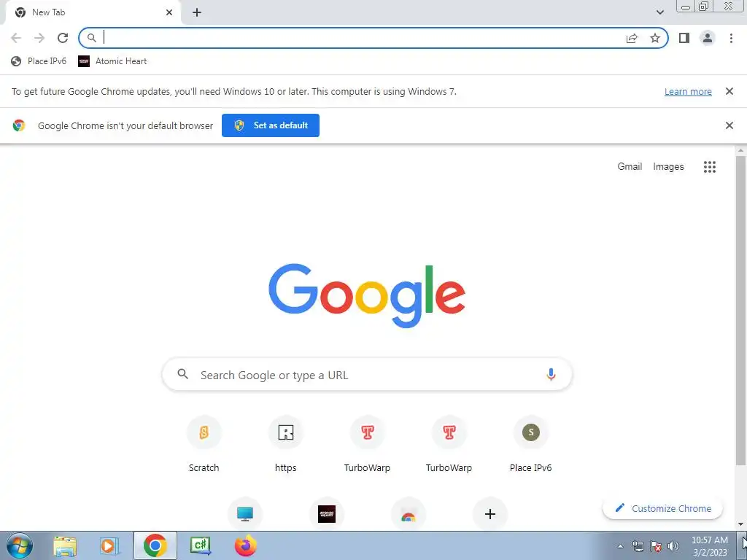Open Windows Explorer from taskbar
747x560 pixels.
pyautogui.click(x=65, y=545)
